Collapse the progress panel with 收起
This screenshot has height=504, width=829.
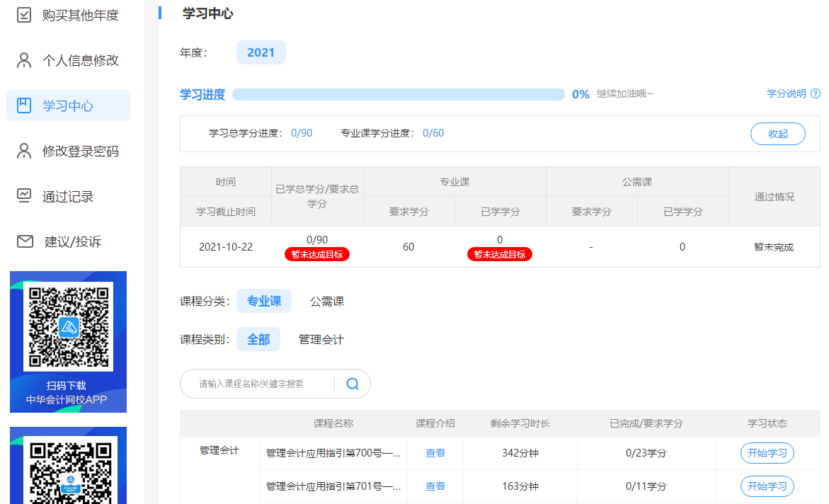click(x=777, y=134)
